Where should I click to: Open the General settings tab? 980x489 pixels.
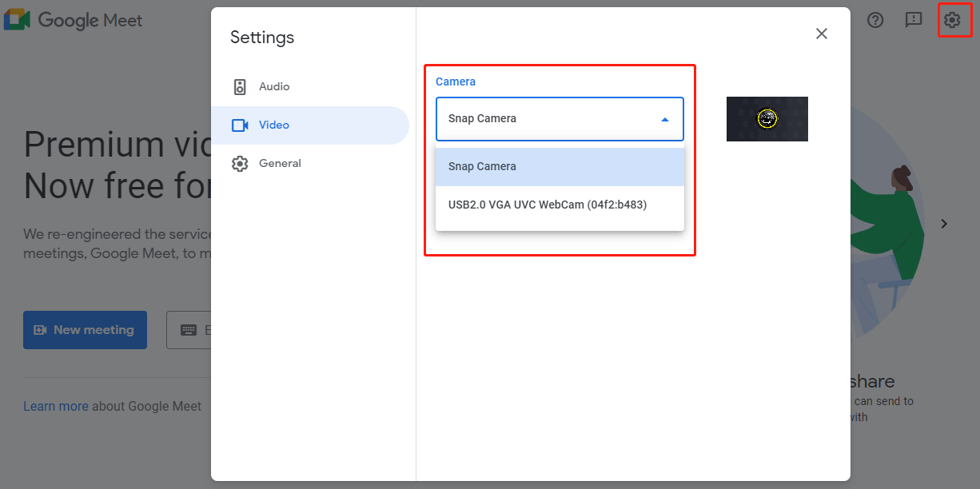pyautogui.click(x=310, y=164)
